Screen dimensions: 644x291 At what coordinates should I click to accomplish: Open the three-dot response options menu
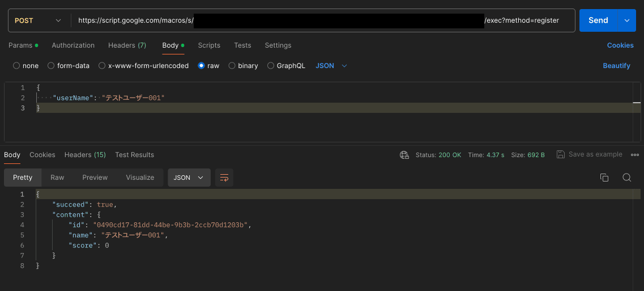click(x=634, y=155)
